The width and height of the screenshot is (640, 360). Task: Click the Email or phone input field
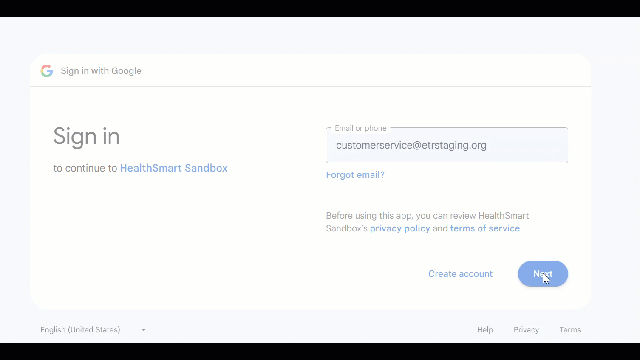(x=447, y=145)
